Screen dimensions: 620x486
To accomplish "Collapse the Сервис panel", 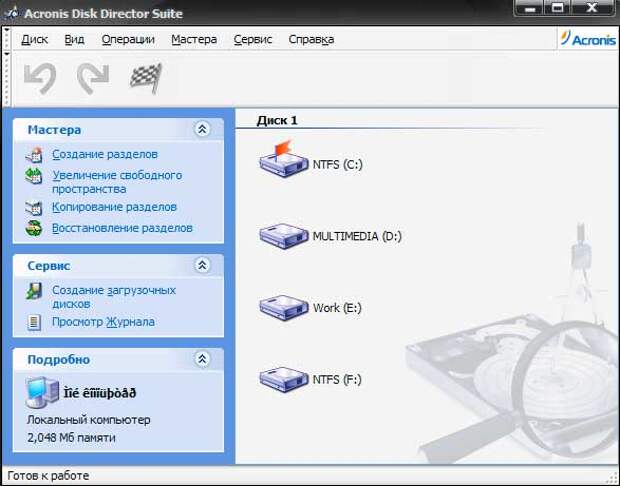I will coord(202,265).
